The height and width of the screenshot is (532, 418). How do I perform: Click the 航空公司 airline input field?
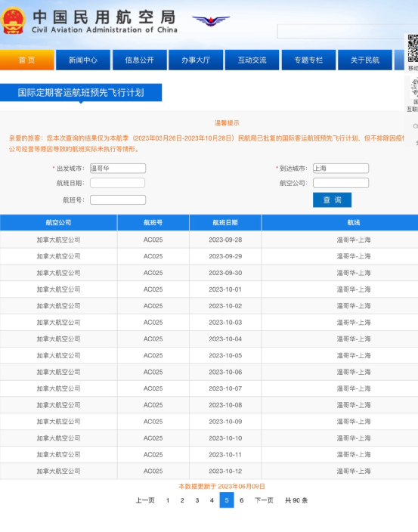point(341,183)
